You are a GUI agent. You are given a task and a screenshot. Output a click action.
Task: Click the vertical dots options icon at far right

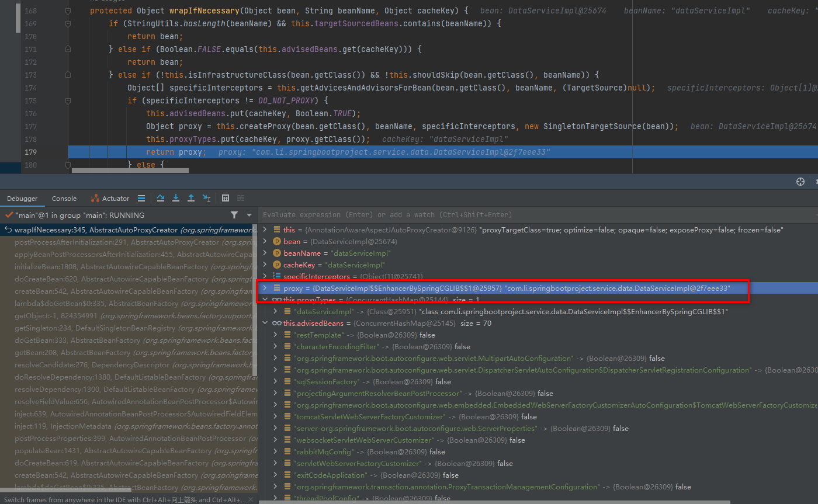point(816,182)
